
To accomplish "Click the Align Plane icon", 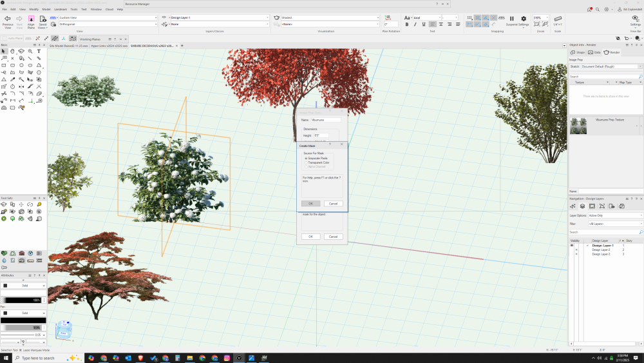I will [x=31, y=19].
